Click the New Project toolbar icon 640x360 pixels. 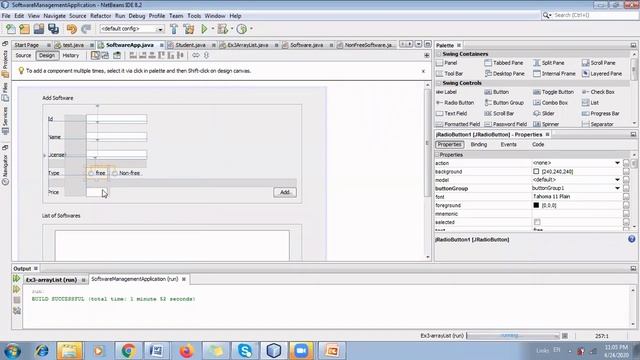24,29
